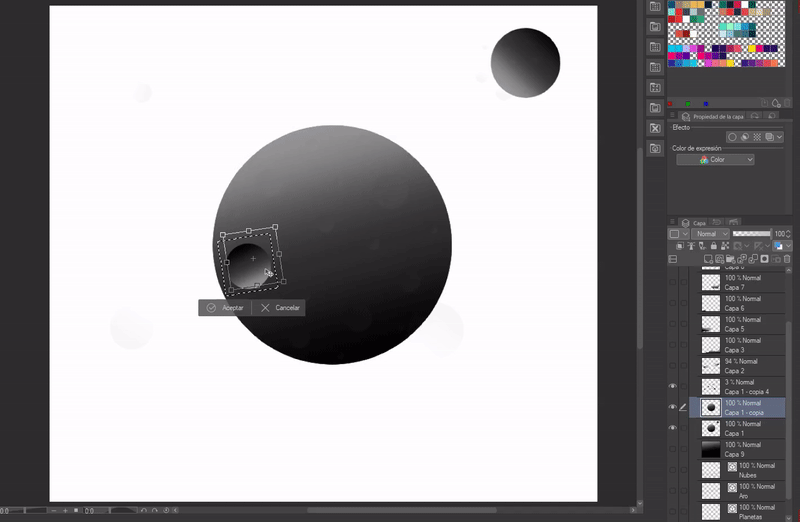Open the Propiedad de la capa panel menu
The image size is (800, 522).
672,116
